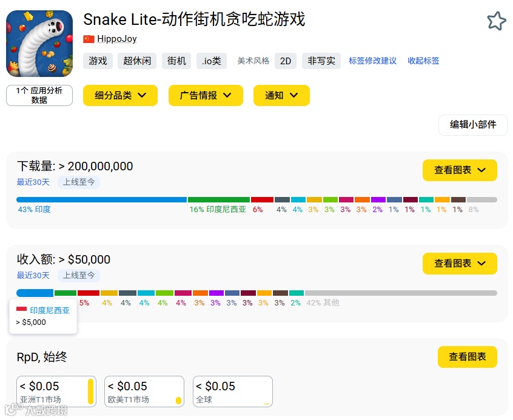Click Indonesia flag in tooltip
Screen dimensions: 513x420
click(21, 310)
